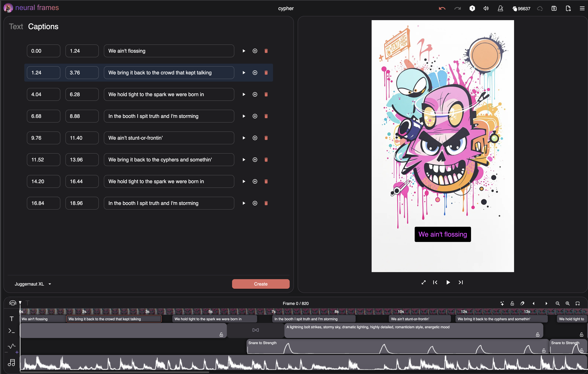
Task: Switch to the Text tab
Action: (x=16, y=26)
